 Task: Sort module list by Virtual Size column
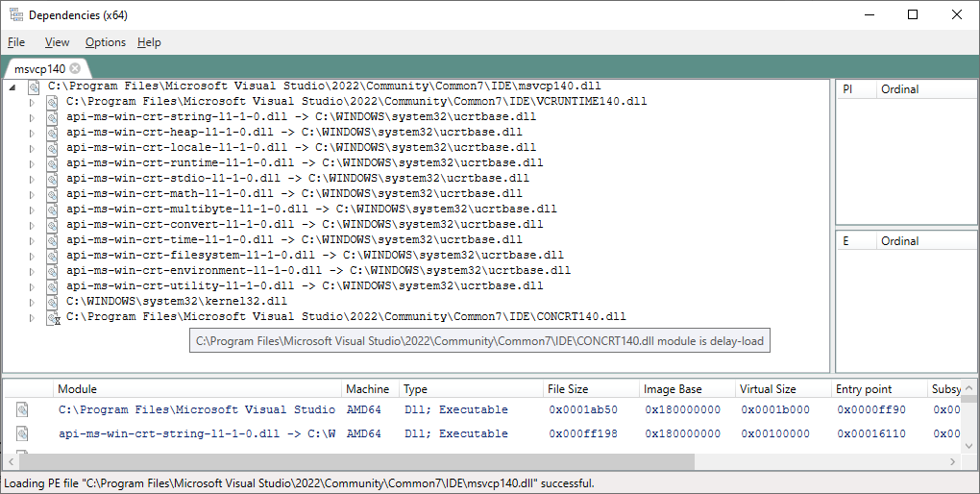pos(784,389)
